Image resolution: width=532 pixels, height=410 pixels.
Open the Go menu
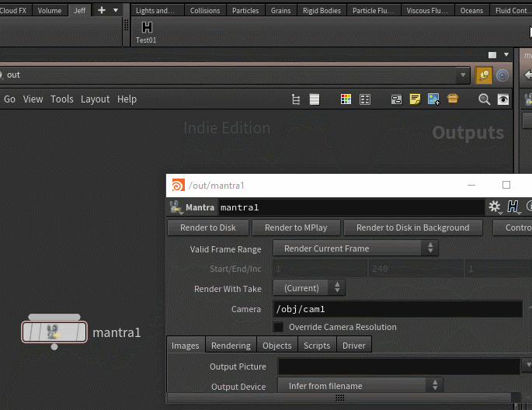coord(9,99)
